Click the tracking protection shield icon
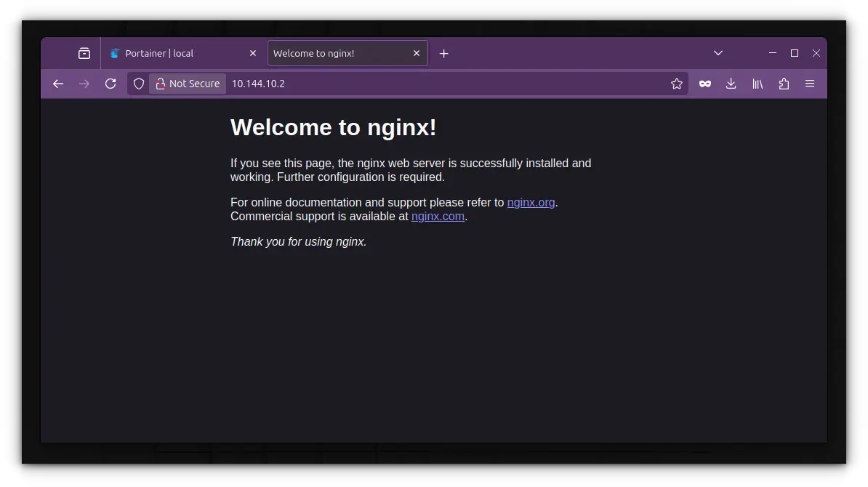Image resolution: width=868 pixels, height=487 pixels. pyautogui.click(x=138, y=84)
